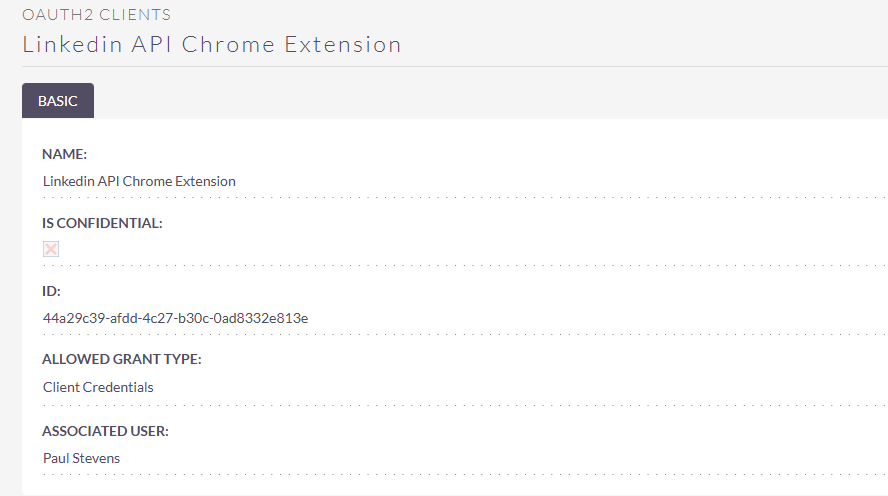Select the Paul Stevens associated user link
The height and width of the screenshot is (496, 888).
pos(82,458)
